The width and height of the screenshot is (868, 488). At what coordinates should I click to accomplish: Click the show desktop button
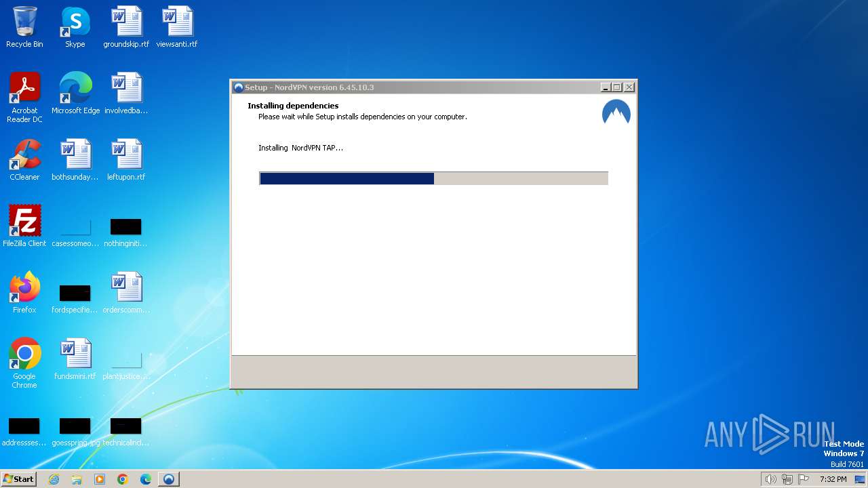860,479
